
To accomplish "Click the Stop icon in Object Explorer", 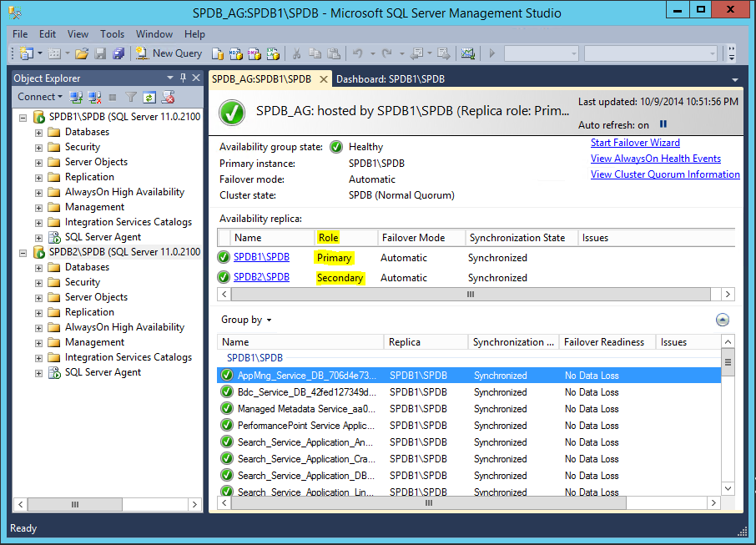I will [113, 98].
